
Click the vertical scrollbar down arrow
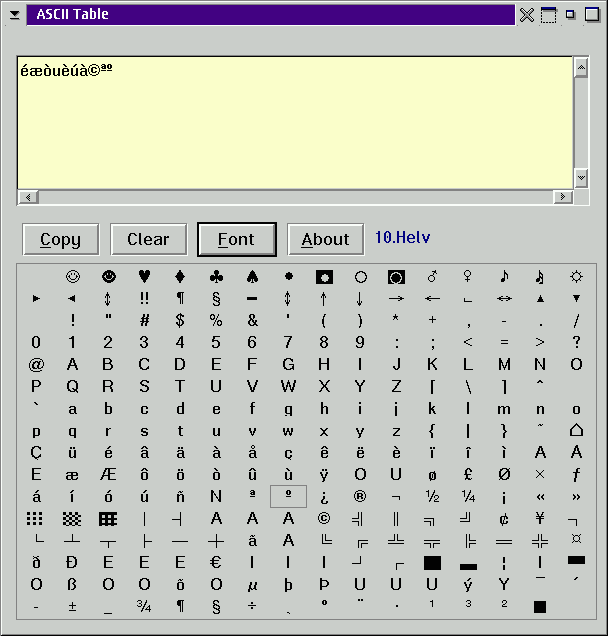[x=581, y=178]
